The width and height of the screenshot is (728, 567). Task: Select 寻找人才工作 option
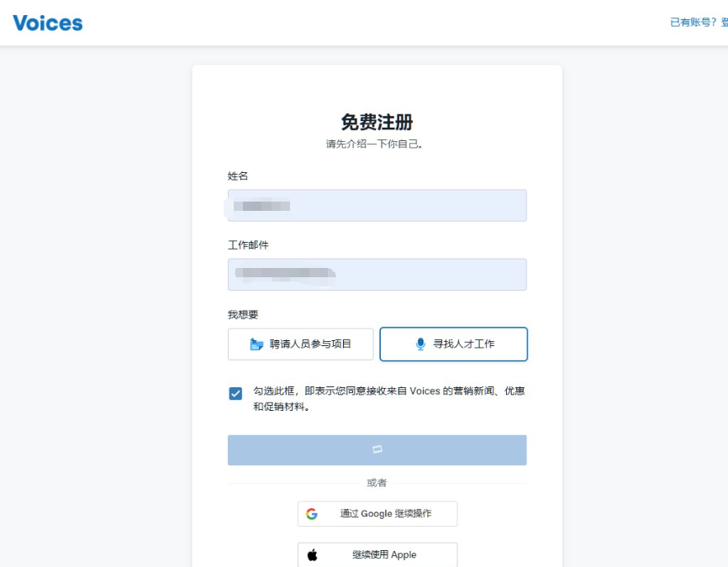[x=454, y=344]
